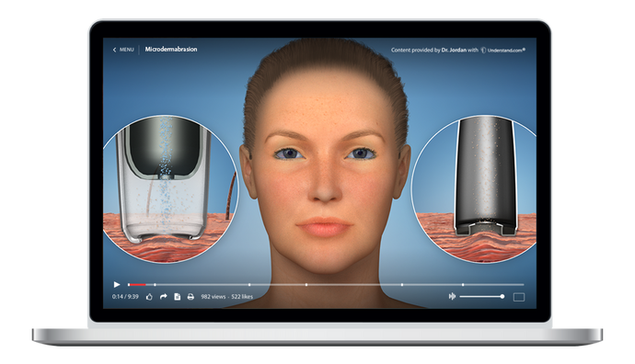Click the 0:14 / 9:39 time display
The height and width of the screenshot is (364, 635).
pyautogui.click(x=125, y=297)
